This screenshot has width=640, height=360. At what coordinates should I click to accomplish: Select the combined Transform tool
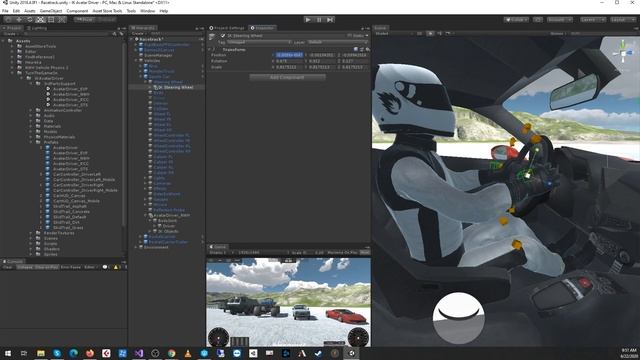61,19
